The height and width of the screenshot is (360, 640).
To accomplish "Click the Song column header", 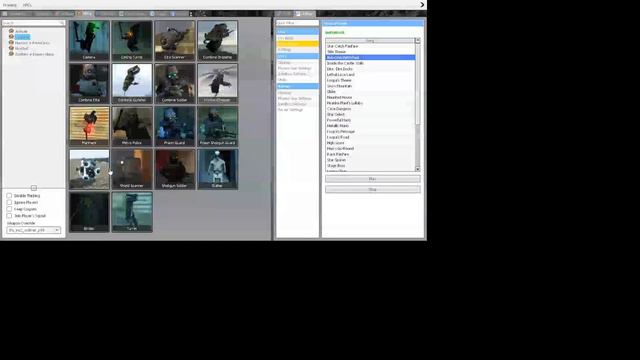I will coord(370,41).
